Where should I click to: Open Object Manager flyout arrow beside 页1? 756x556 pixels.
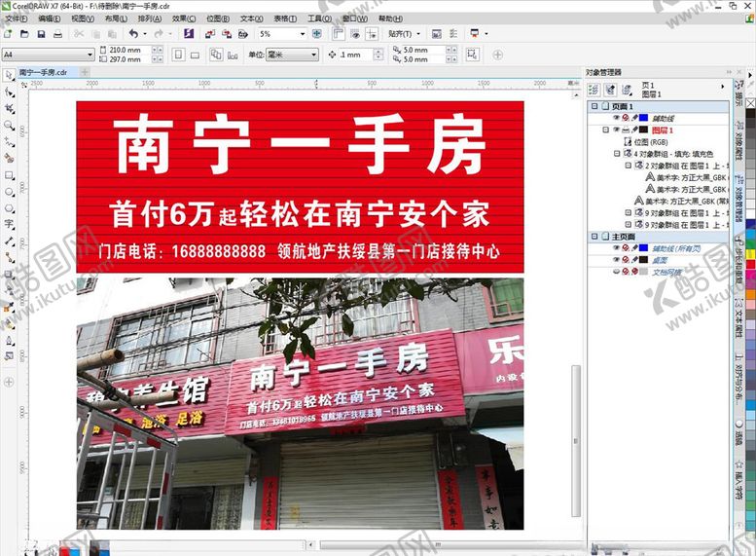pos(722,87)
